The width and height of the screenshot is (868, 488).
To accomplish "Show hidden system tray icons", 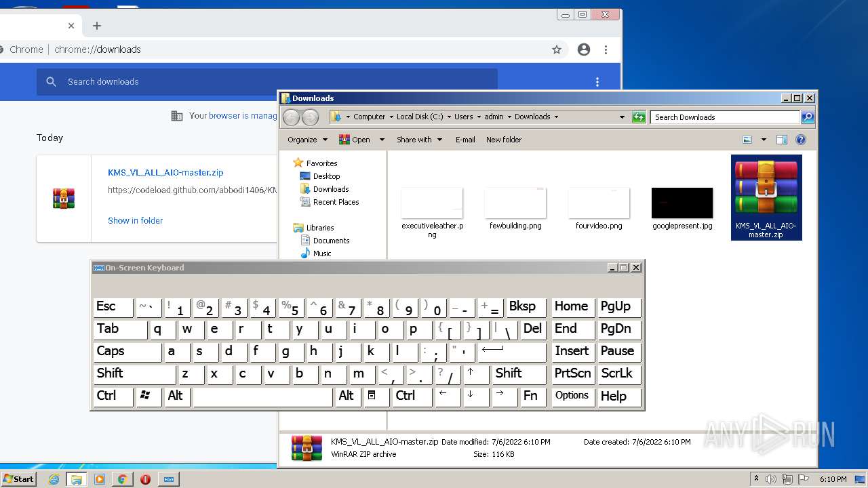I will point(756,479).
